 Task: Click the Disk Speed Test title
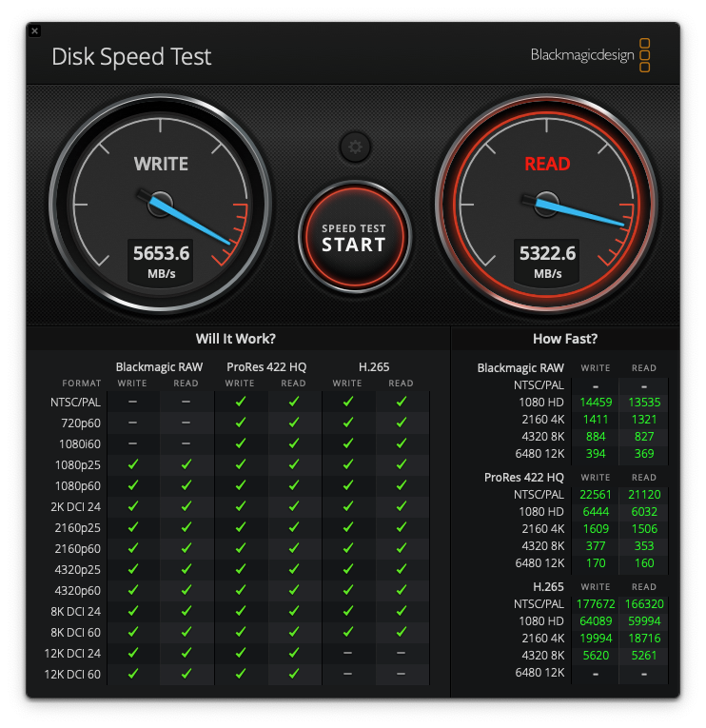[131, 57]
